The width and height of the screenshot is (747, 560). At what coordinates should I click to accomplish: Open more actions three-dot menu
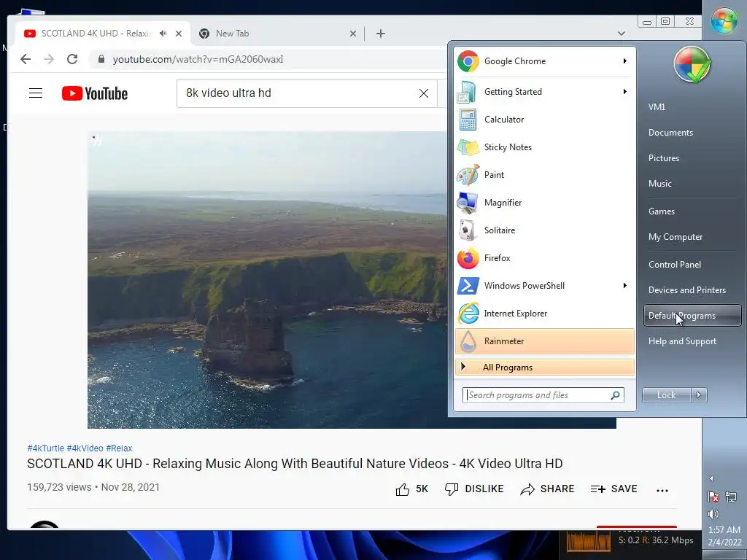662,490
